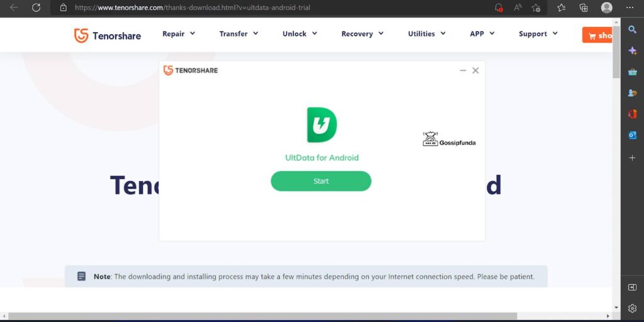644x322 pixels.
Task: Open the Read aloud icon
Action: (518, 8)
